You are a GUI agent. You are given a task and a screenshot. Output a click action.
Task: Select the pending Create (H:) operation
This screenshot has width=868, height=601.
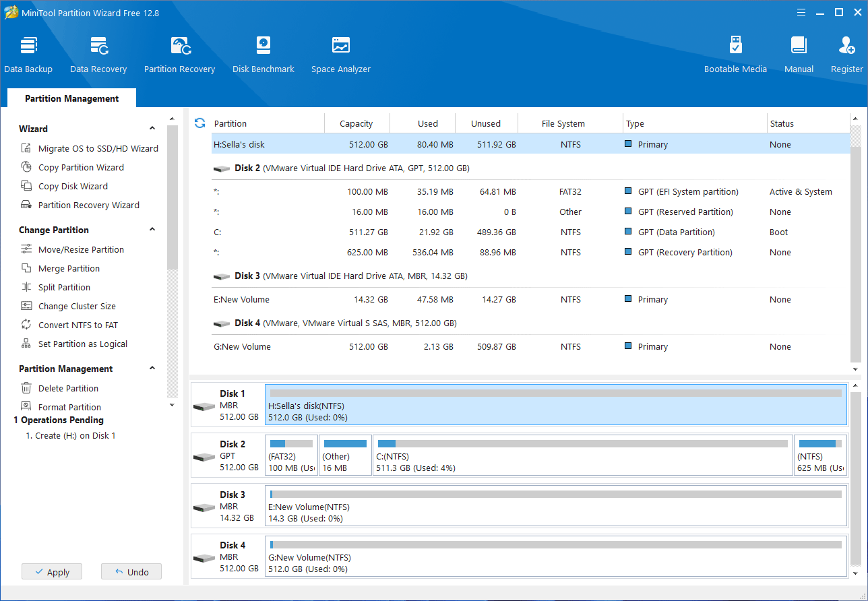(71, 435)
